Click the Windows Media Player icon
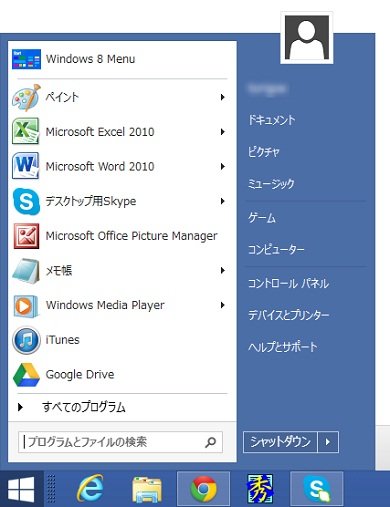Viewport: 390px width, 507px height. click(x=26, y=306)
